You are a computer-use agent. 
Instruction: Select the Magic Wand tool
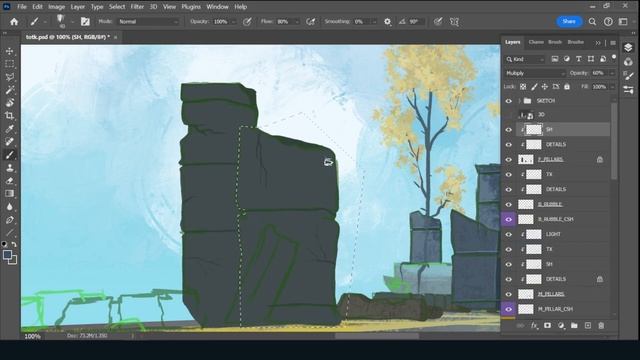point(9,90)
